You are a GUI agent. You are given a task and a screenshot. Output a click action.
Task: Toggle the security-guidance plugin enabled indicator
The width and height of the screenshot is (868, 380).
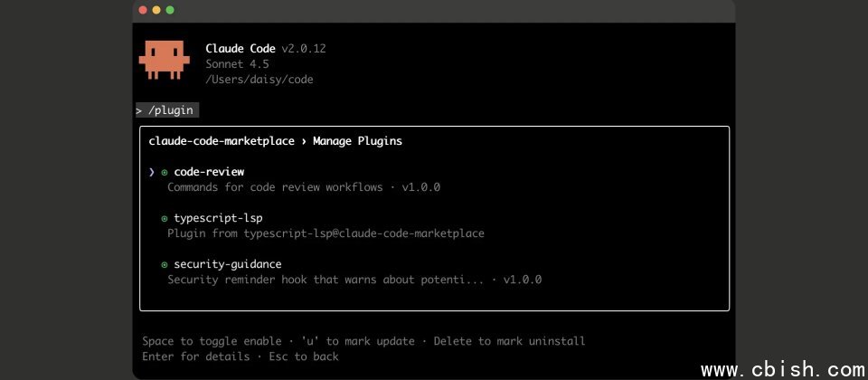(165, 264)
